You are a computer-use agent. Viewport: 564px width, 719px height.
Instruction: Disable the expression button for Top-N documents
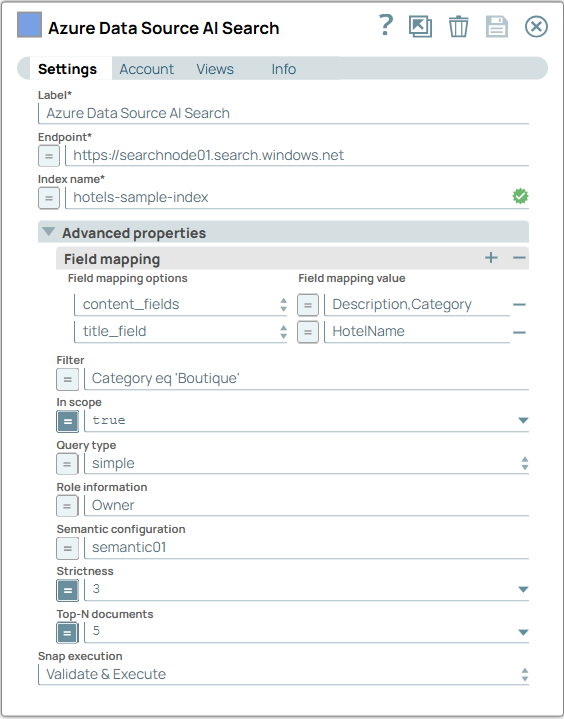coord(67,633)
